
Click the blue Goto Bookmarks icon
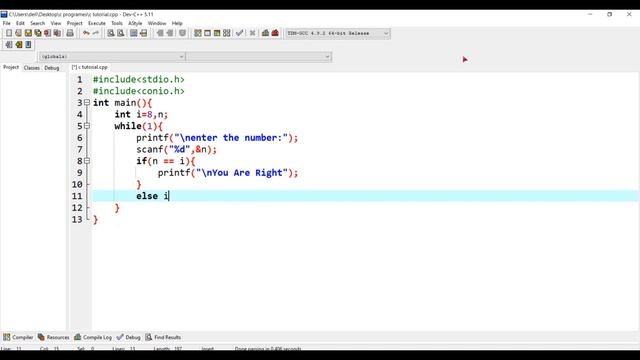[x=28, y=44]
